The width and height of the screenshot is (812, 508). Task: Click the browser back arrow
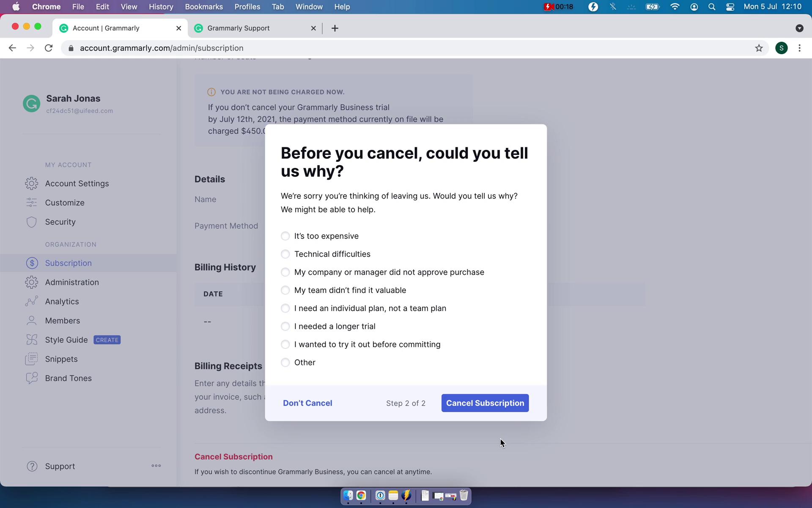click(12, 48)
